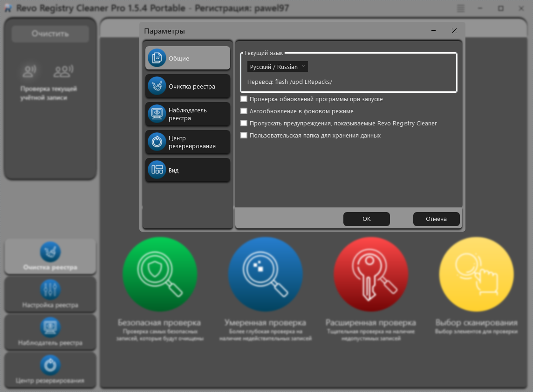Click the broom icon for Очистка реестра
Viewport: 533px width, 392px height.
157,86
